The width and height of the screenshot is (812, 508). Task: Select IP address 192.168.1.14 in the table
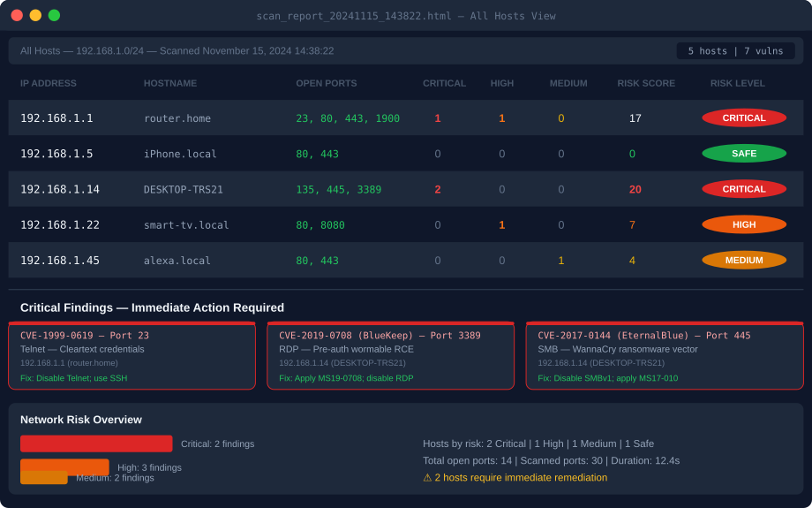coord(59,189)
